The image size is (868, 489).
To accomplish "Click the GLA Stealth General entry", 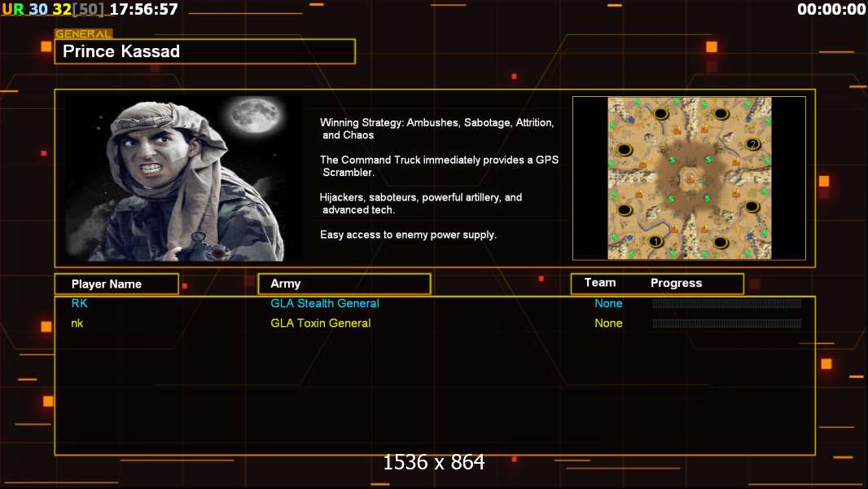I will pos(325,303).
